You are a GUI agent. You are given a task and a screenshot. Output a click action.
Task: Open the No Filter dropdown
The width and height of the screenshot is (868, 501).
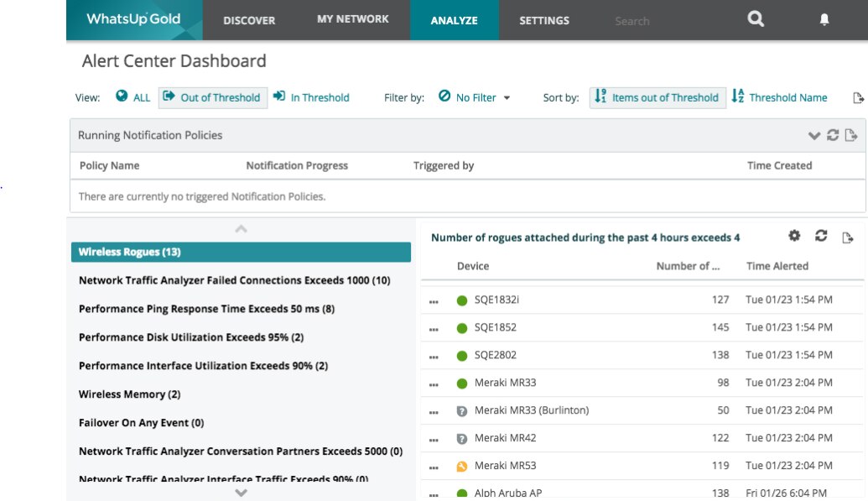[x=475, y=97]
